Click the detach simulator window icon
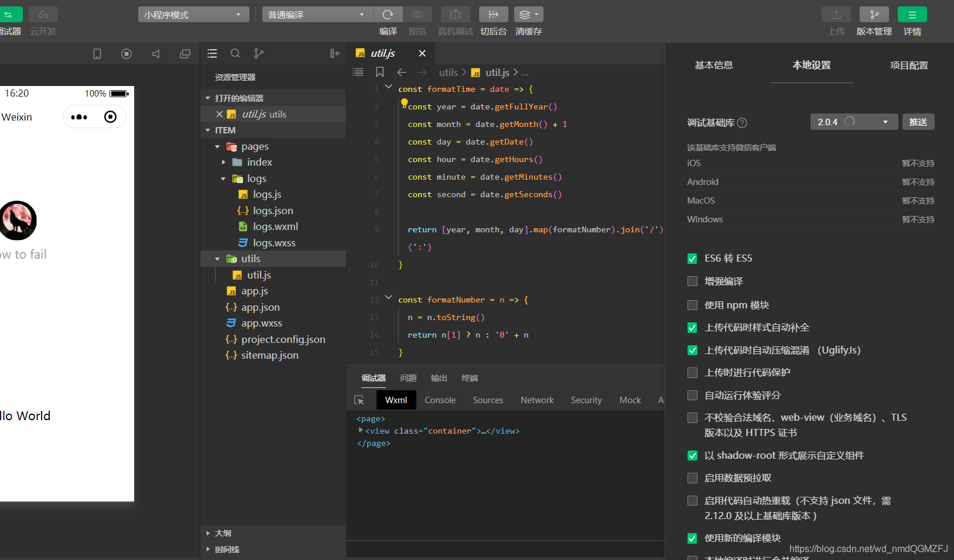 [185, 54]
